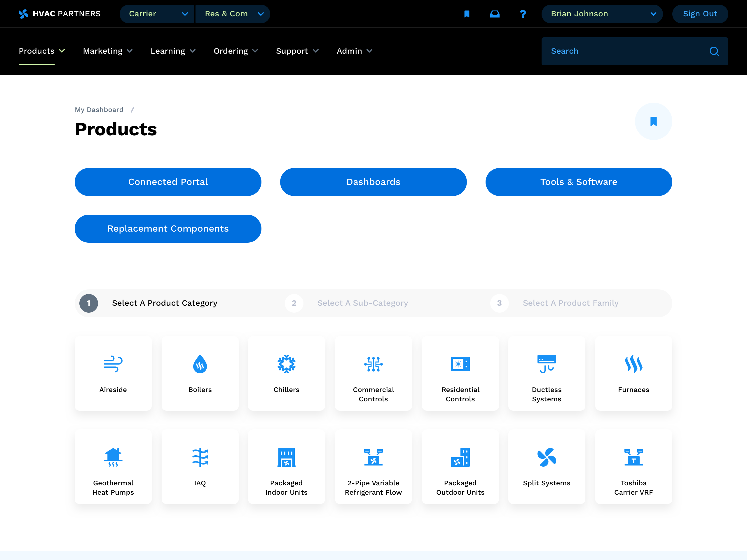
Task: Select the Geothermal Heat Pumps house icon
Action: pos(113,457)
